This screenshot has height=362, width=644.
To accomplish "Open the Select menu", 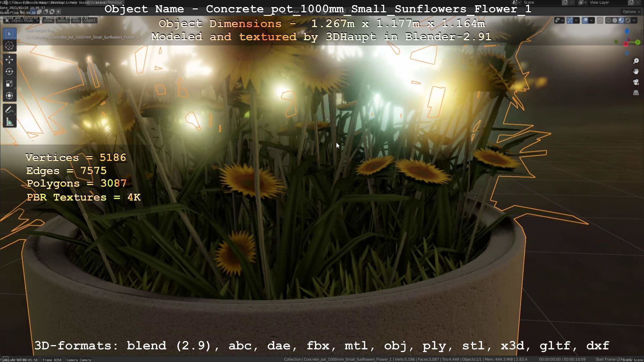I will point(63,20).
